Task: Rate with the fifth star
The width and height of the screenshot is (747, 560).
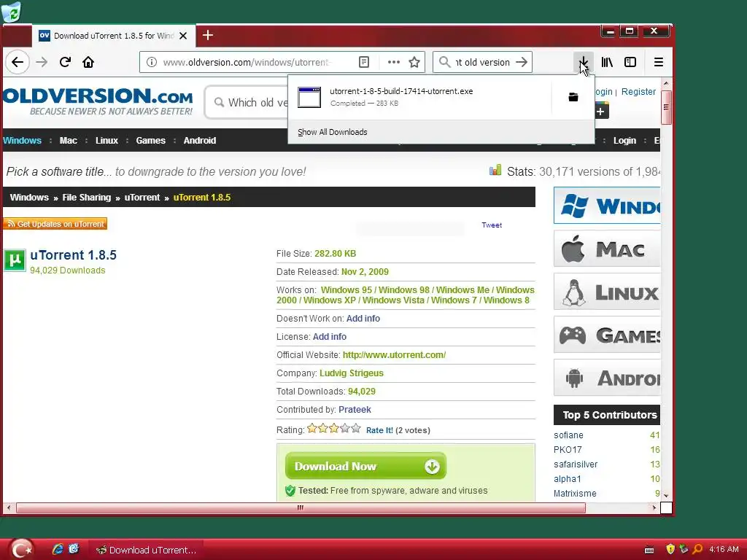Action: pos(356,429)
